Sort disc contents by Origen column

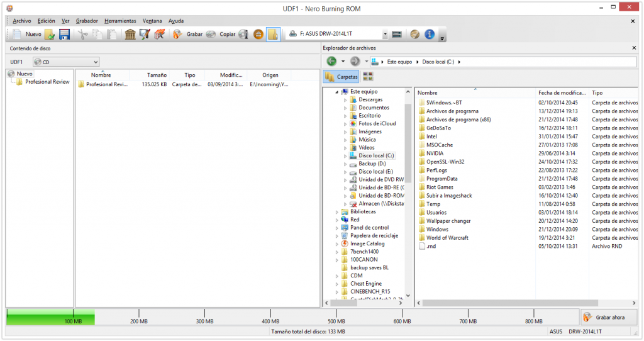(x=270, y=75)
